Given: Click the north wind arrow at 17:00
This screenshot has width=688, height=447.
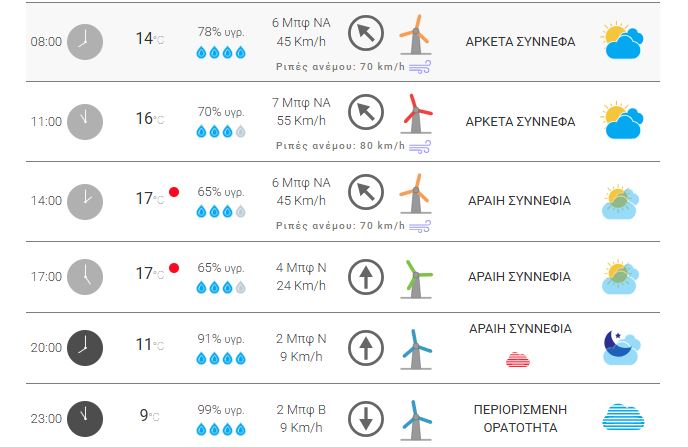Looking at the screenshot, I should coord(366,275).
